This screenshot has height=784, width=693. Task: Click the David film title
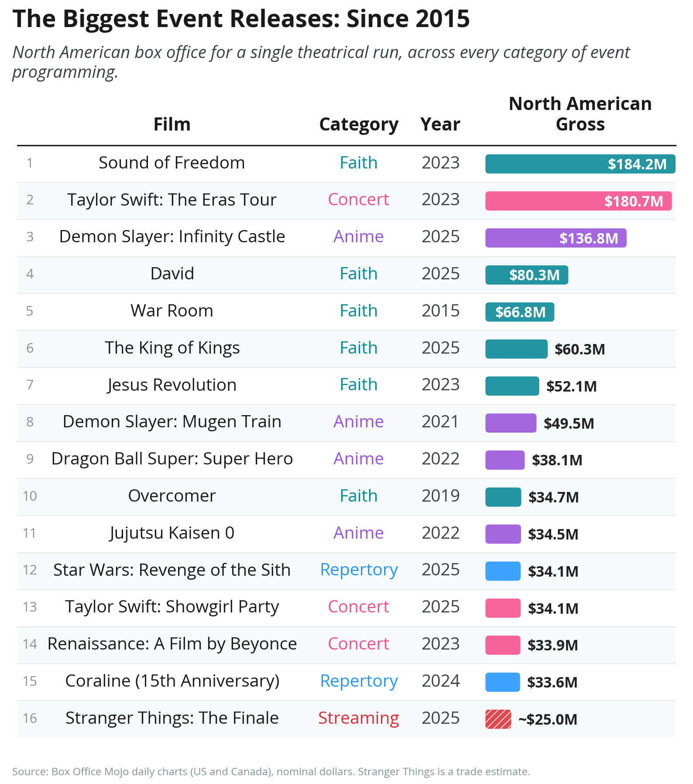(172, 274)
